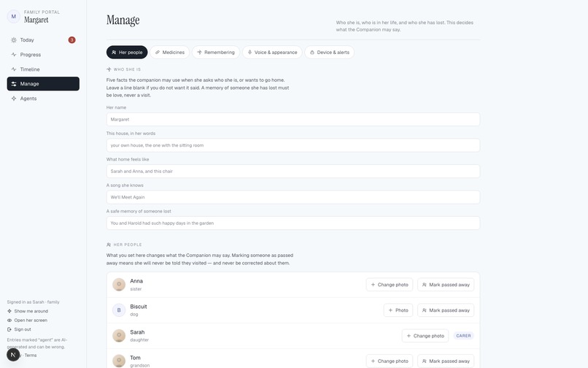Click the WHO SHE IS section label
588x368 pixels.
127,69
